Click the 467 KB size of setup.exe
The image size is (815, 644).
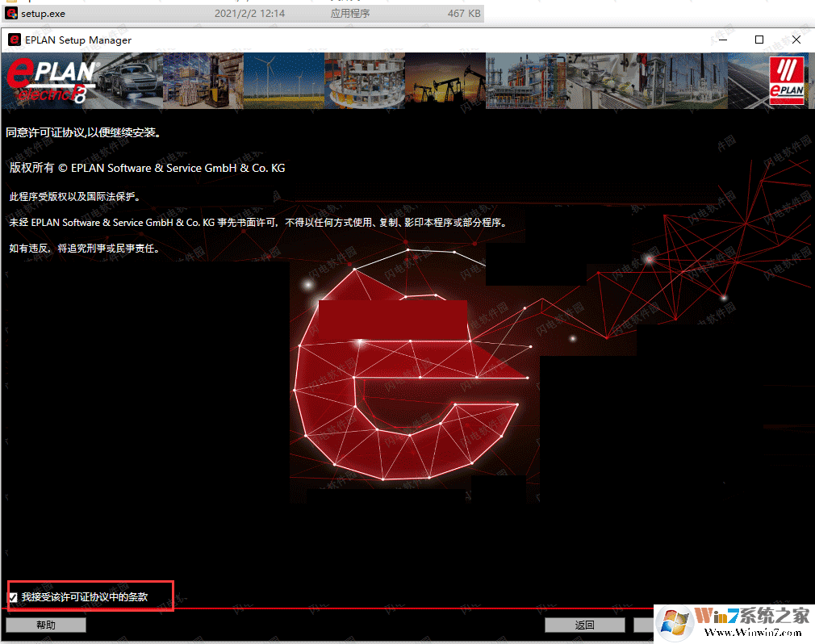464,14
